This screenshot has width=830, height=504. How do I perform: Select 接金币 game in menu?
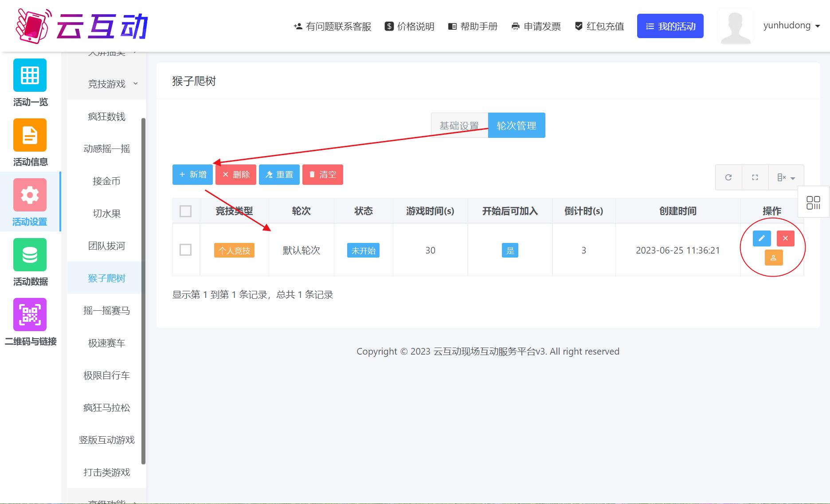coord(107,181)
